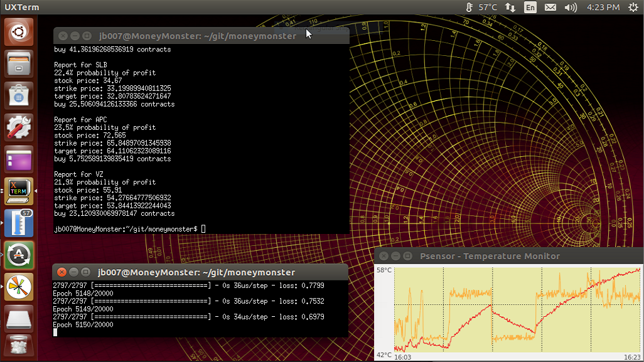The height and width of the screenshot is (362, 644).
Task: Open the network connections indicator menu
Action: pos(510,8)
